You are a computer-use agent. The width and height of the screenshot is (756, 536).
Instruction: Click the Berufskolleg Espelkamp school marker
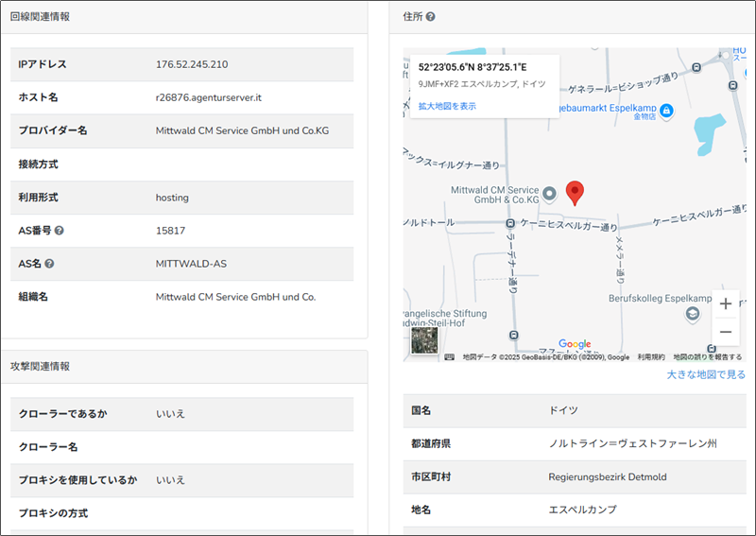[693, 315]
